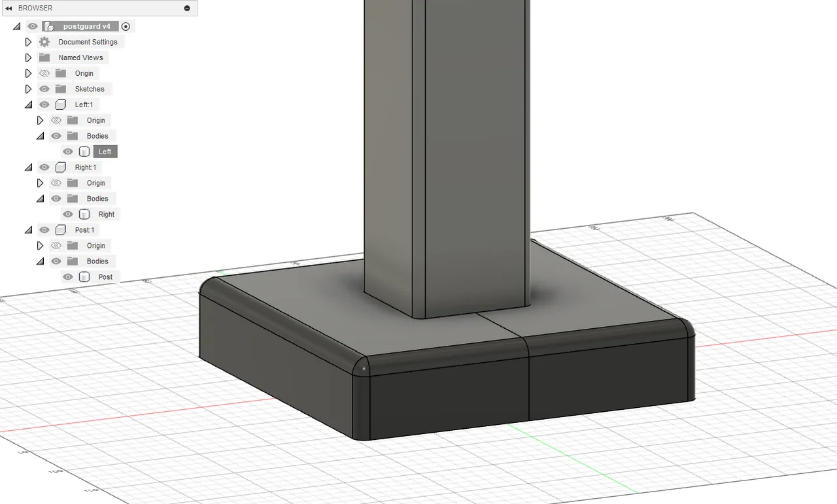Toggle visibility of the Right:1 component
Viewport: 837px width, 504px height.
44,167
